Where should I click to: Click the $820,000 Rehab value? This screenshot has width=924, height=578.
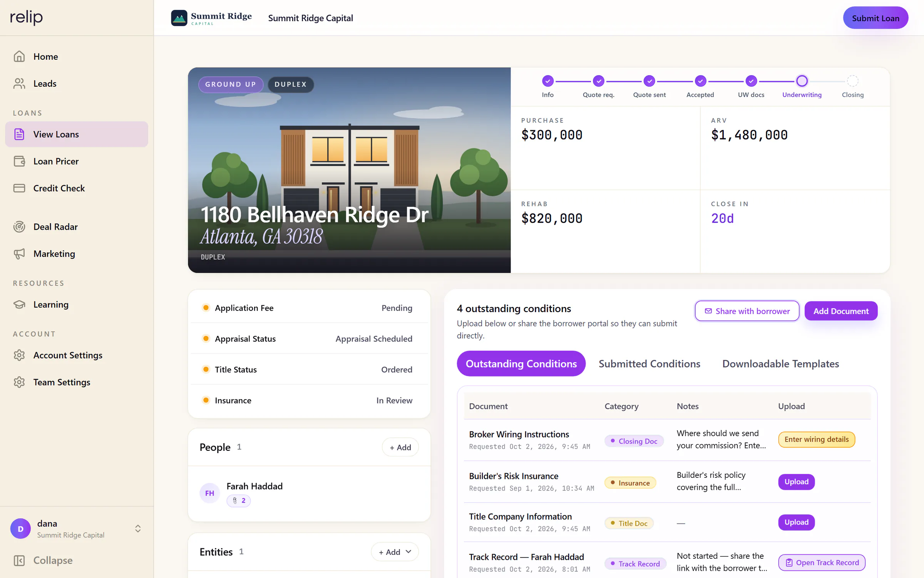(x=552, y=218)
